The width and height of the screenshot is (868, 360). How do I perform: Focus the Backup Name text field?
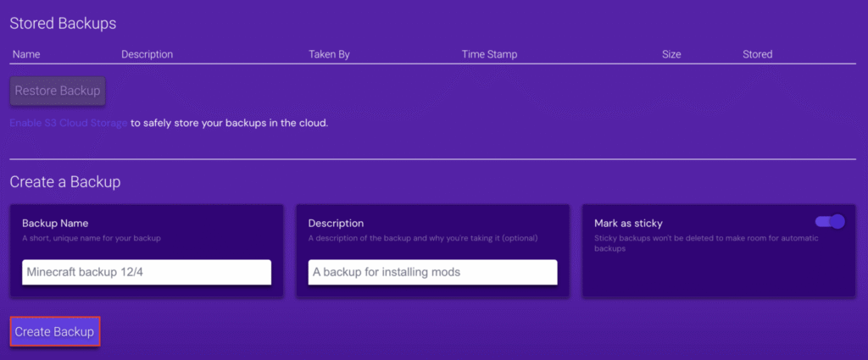pos(147,272)
